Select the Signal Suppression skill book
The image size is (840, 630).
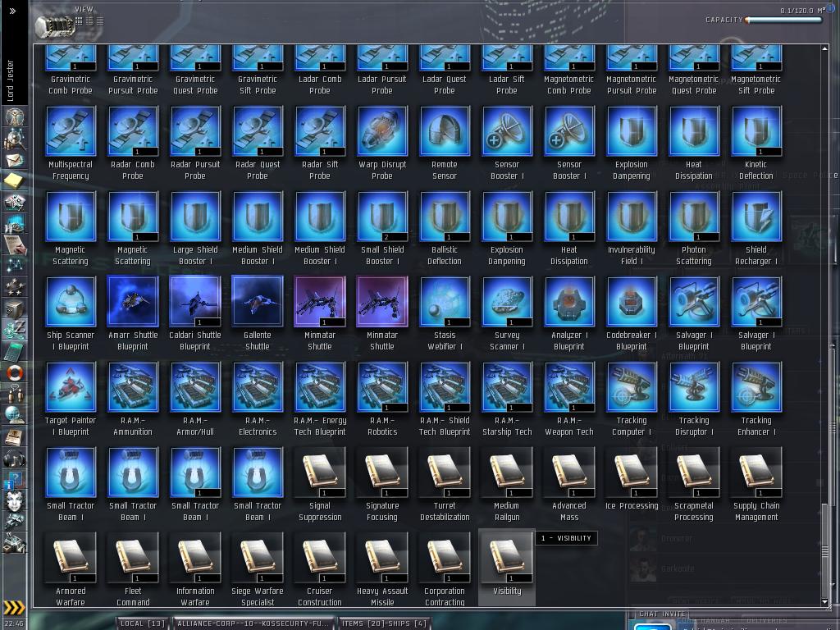point(320,485)
